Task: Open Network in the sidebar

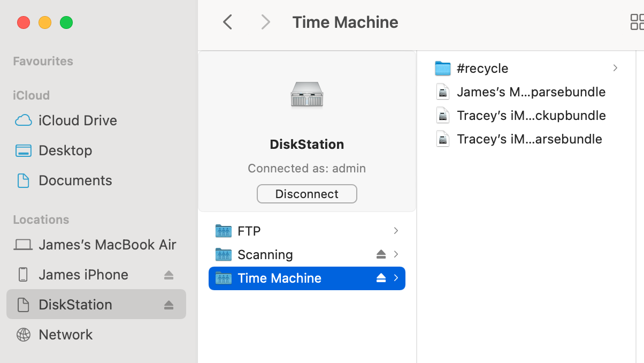Action: (x=66, y=335)
